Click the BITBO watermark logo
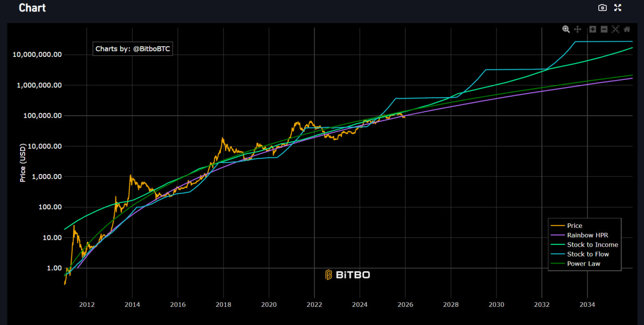This screenshot has width=644, height=325. [x=348, y=275]
